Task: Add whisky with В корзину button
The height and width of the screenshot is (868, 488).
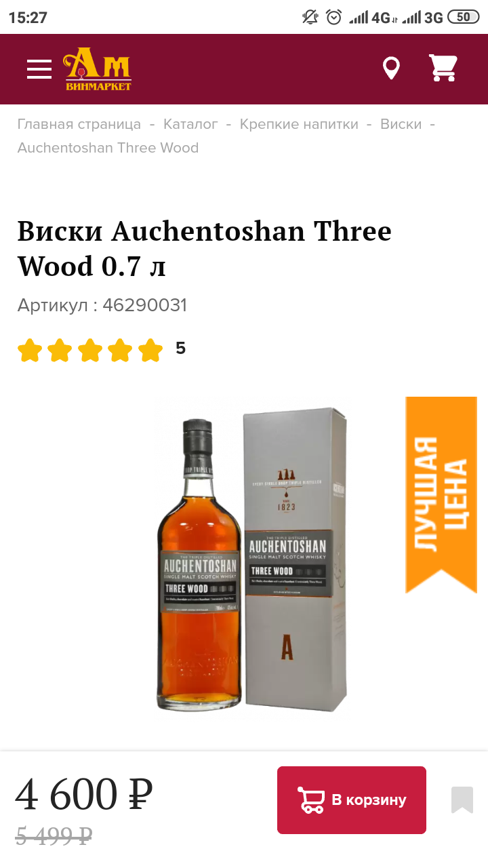Action: coord(352,800)
